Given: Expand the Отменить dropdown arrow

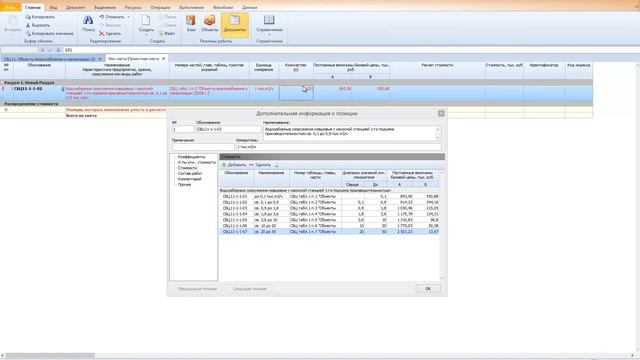Looking at the screenshot, I should click(x=129, y=17).
